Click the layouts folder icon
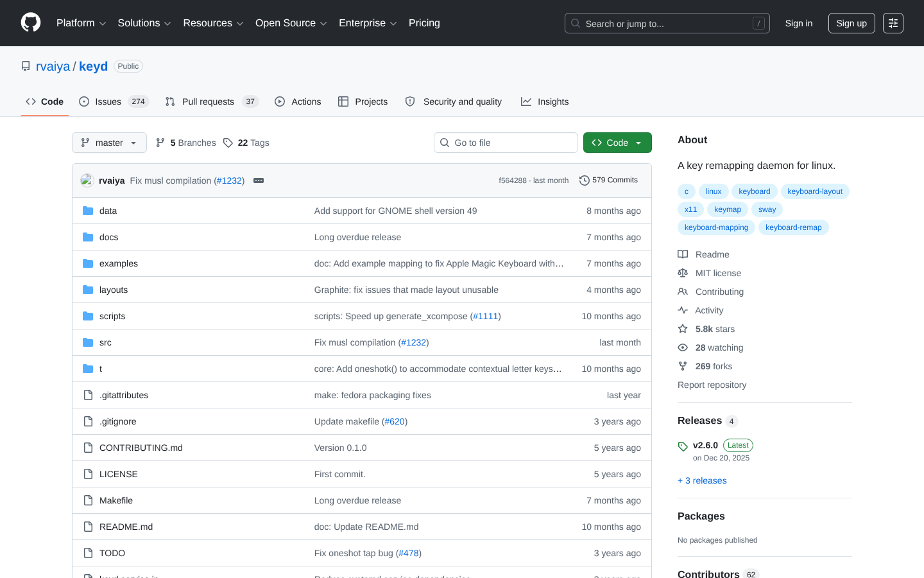The height and width of the screenshot is (578, 924). pyautogui.click(x=88, y=290)
